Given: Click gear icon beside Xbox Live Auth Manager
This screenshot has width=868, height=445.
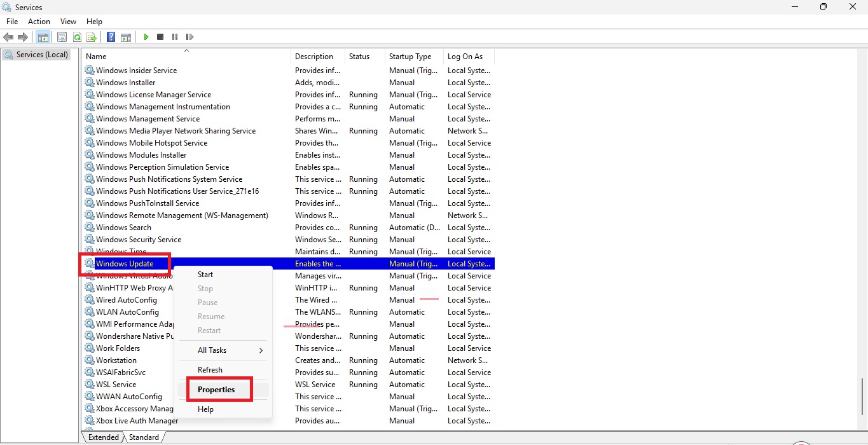Looking at the screenshot, I should coord(90,421).
